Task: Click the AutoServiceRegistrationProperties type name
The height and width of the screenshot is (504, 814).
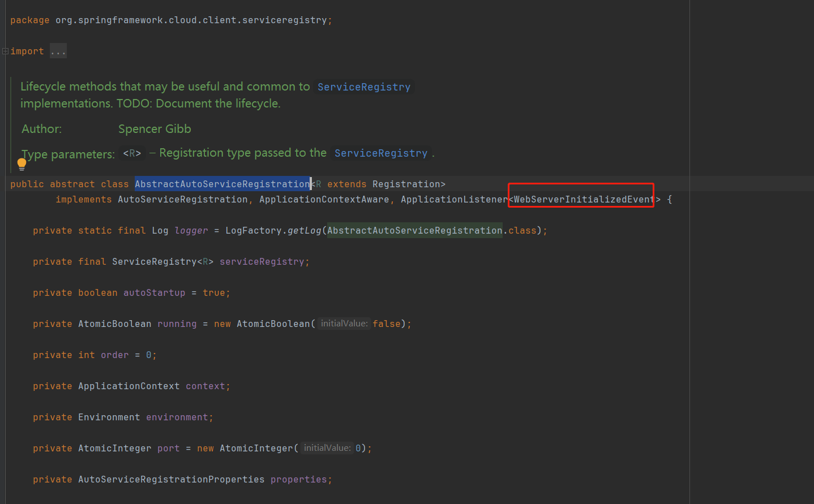Action: point(171,480)
